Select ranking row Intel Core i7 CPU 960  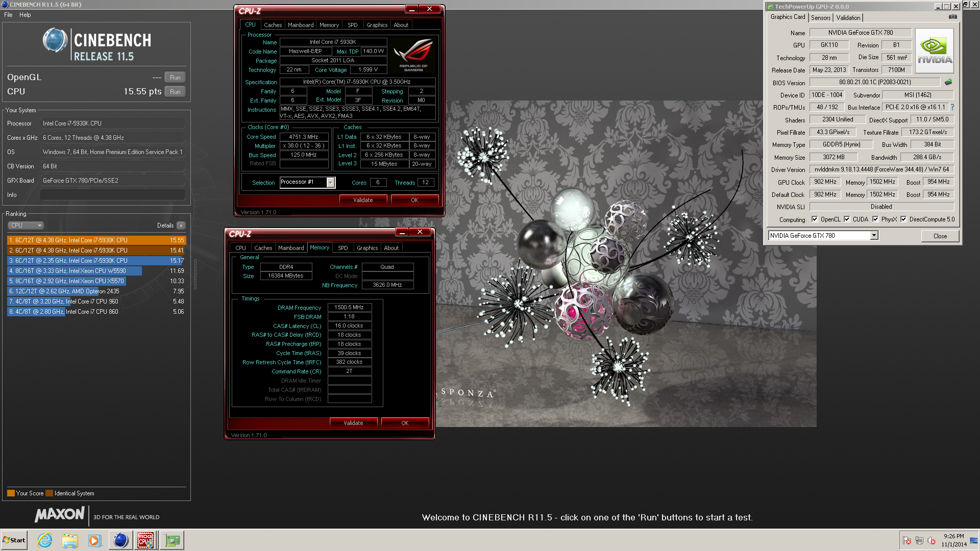coord(96,302)
